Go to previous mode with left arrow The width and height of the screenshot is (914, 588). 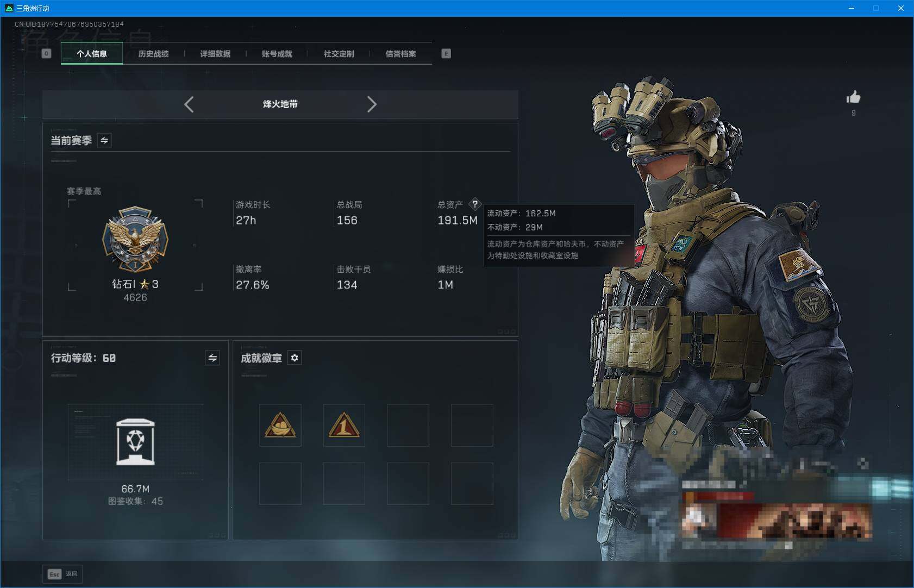(189, 104)
